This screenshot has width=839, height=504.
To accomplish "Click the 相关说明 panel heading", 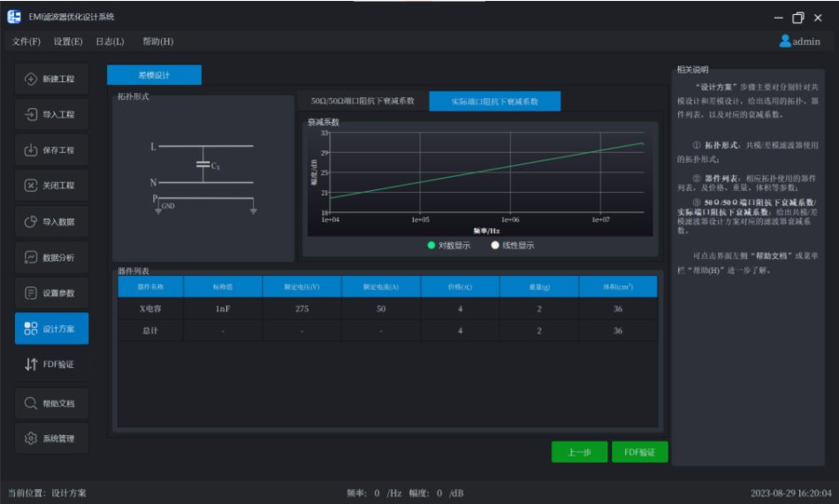I will point(692,70).
